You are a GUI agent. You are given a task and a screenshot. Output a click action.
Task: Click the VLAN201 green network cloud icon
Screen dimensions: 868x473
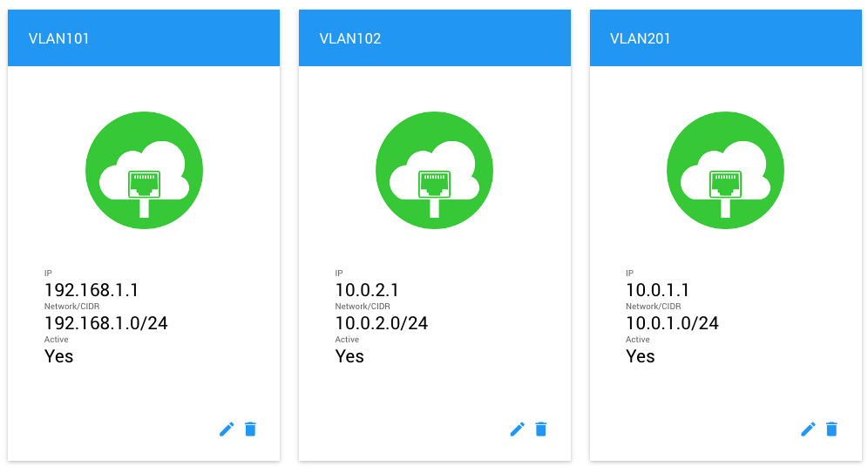point(725,171)
